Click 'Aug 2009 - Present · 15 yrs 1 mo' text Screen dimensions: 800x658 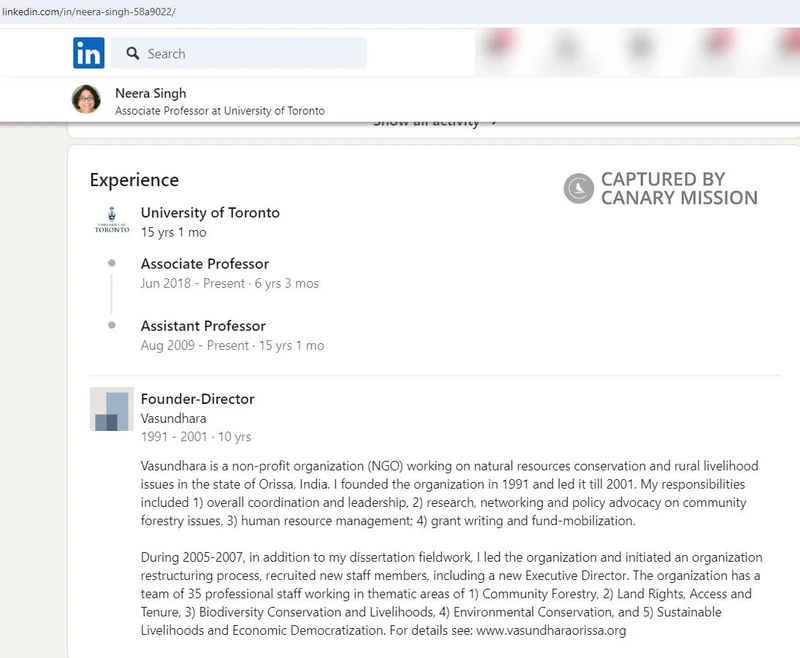(x=233, y=346)
